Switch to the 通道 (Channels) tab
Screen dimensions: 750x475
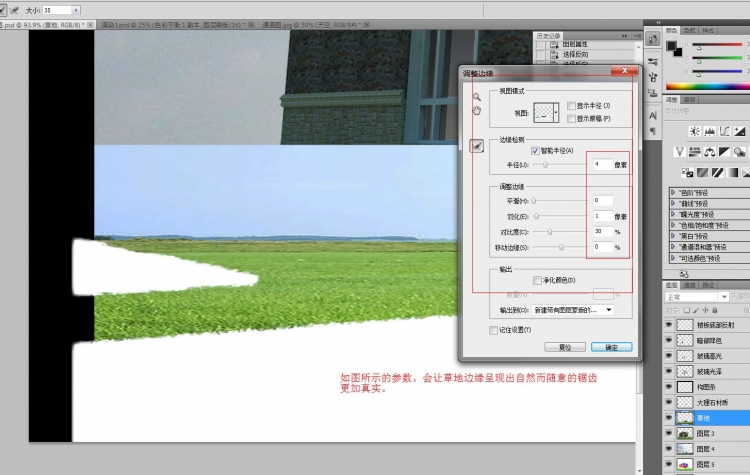point(689,285)
